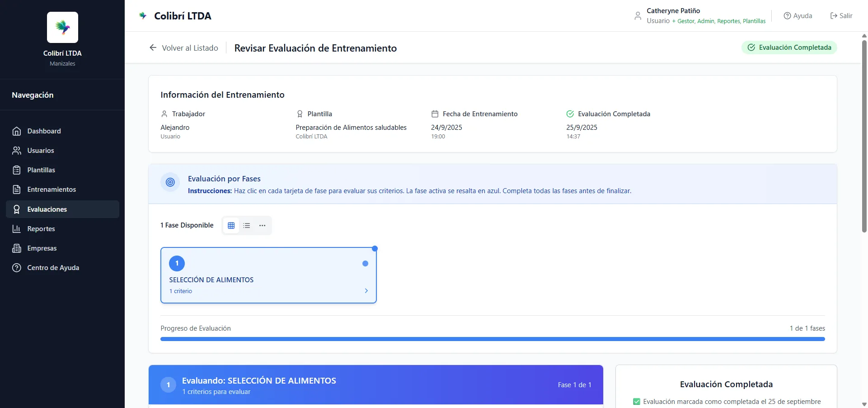
Task: Click the hummingbird icon beside header title
Action: click(x=143, y=16)
